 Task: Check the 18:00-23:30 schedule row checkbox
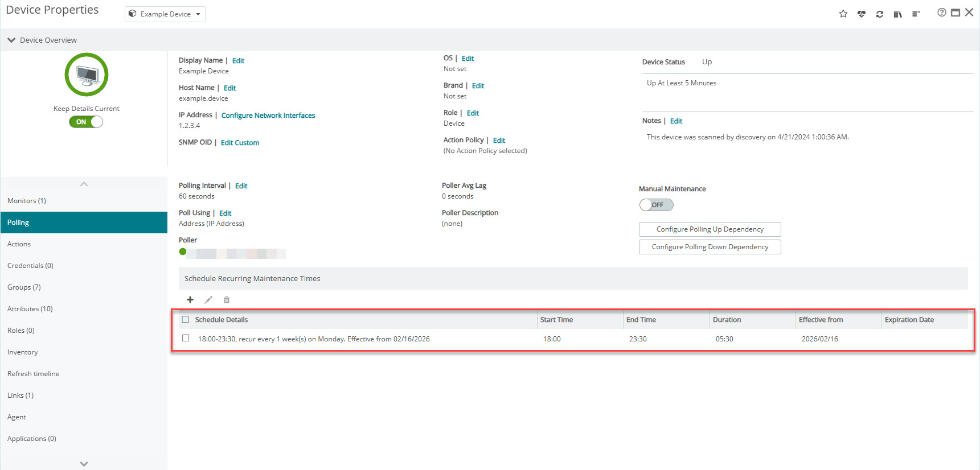pyautogui.click(x=186, y=338)
